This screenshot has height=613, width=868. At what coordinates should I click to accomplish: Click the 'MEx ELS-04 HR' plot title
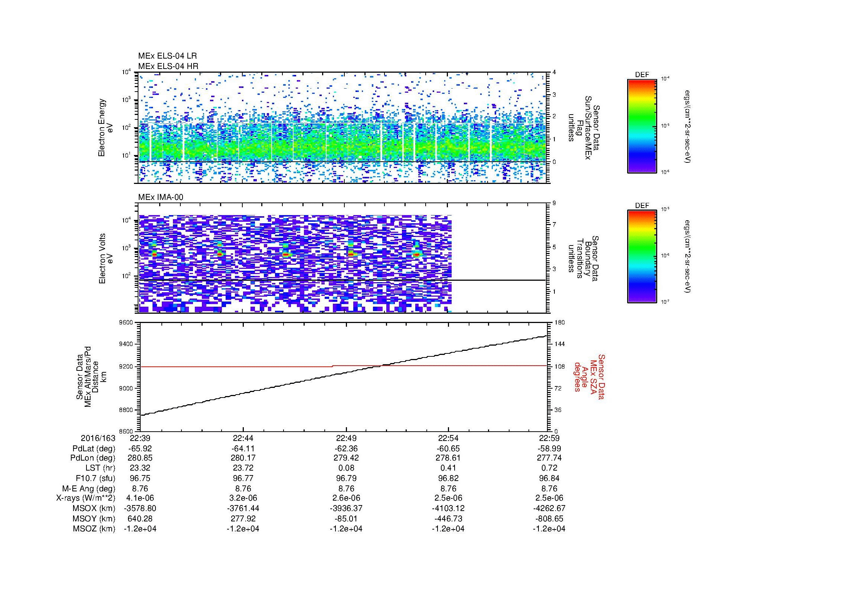168,66
